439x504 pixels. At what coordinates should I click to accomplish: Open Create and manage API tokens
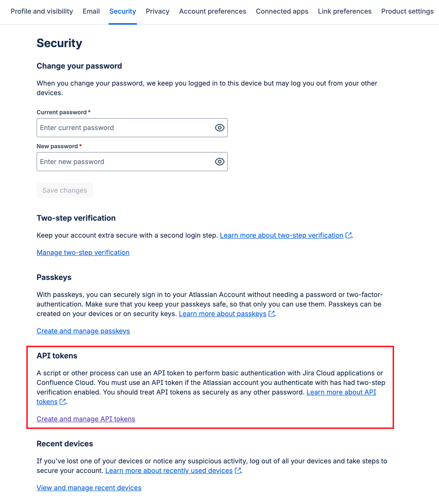coord(86,419)
